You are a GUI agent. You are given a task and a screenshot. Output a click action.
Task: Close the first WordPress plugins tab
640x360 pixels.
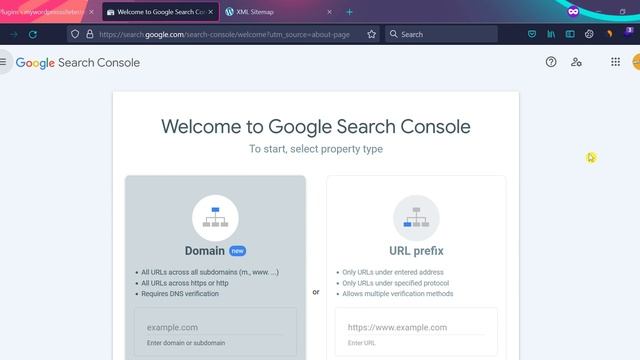tap(91, 12)
